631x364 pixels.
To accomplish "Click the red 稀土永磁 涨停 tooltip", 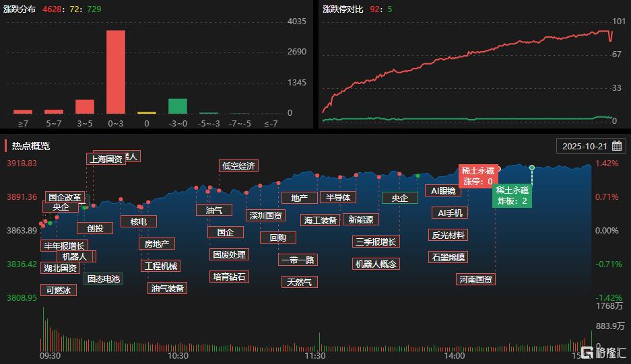I will tap(478, 176).
